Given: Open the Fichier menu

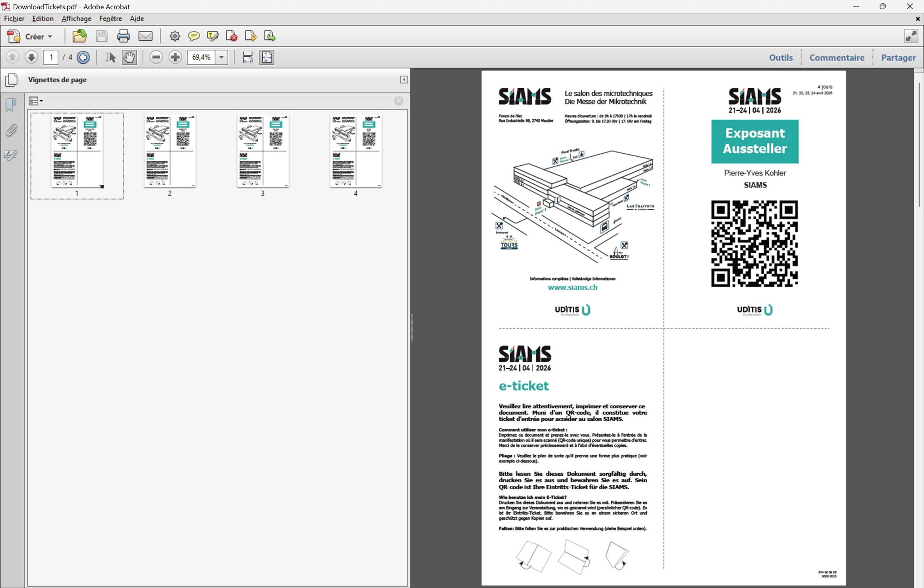Looking at the screenshot, I should [x=14, y=18].
